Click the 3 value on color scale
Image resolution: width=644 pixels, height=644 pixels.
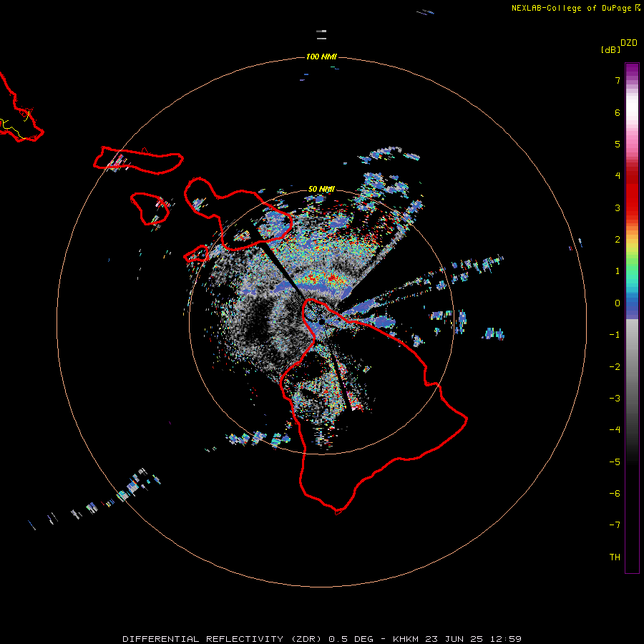pos(618,208)
